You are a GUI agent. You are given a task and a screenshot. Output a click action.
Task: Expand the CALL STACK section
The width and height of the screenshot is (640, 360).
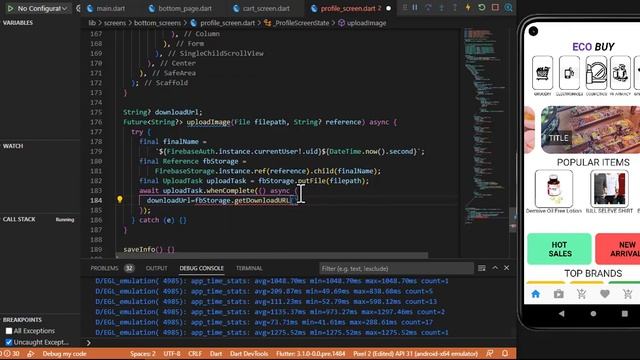pos(19,219)
